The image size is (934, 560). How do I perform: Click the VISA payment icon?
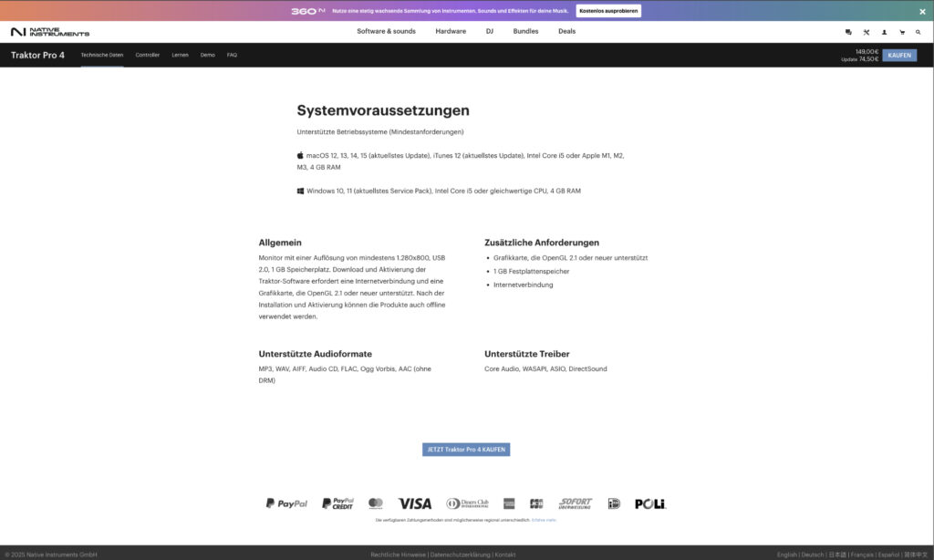click(416, 503)
